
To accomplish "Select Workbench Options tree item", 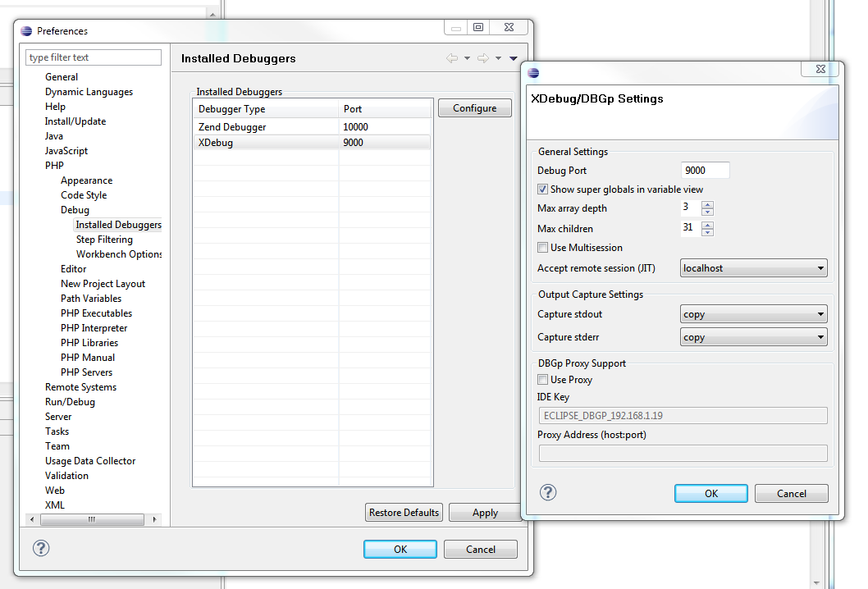I will pyautogui.click(x=119, y=254).
